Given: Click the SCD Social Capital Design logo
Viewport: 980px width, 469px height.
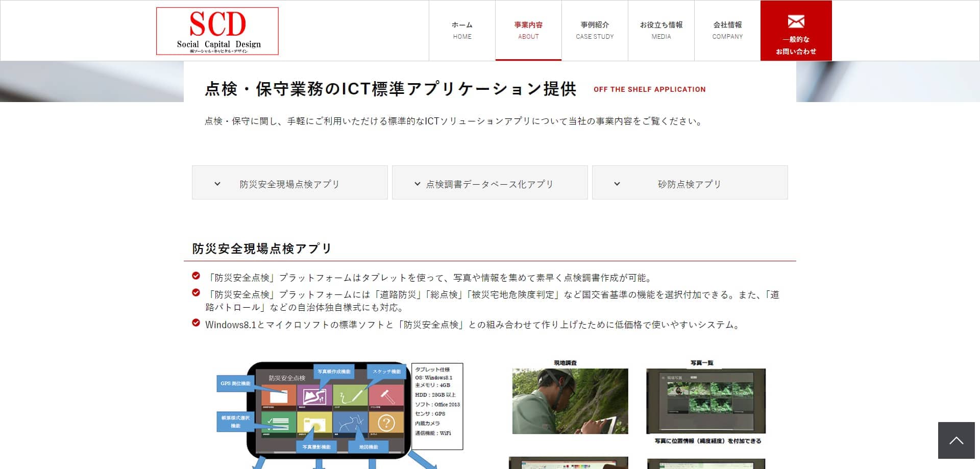Looking at the screenshot, I should (217, 31).
